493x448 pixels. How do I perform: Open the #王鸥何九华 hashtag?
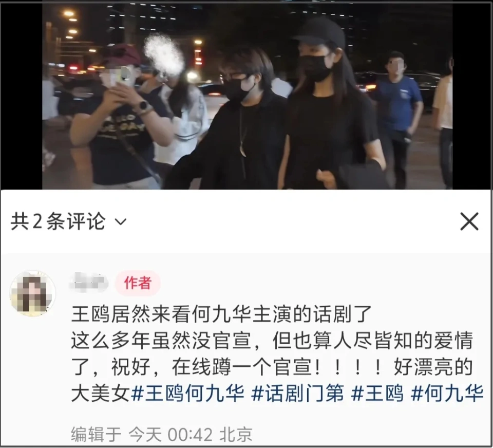click(188, 393)
